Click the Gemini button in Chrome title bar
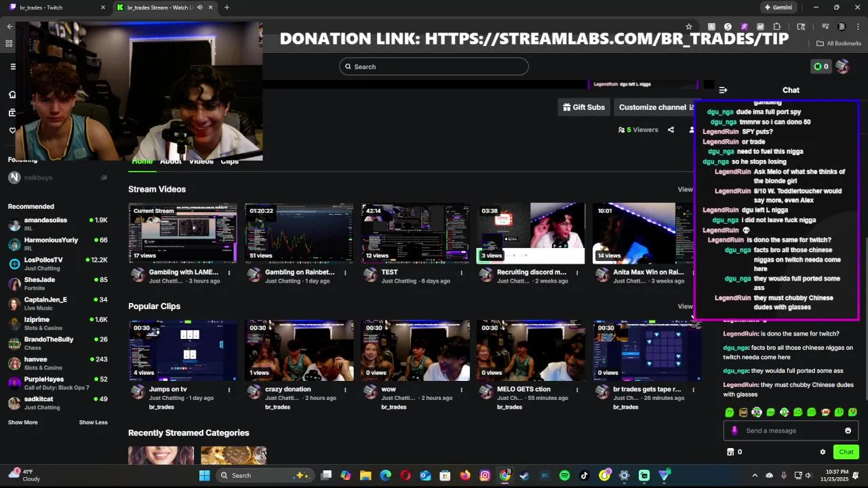 tap(778, 7)
